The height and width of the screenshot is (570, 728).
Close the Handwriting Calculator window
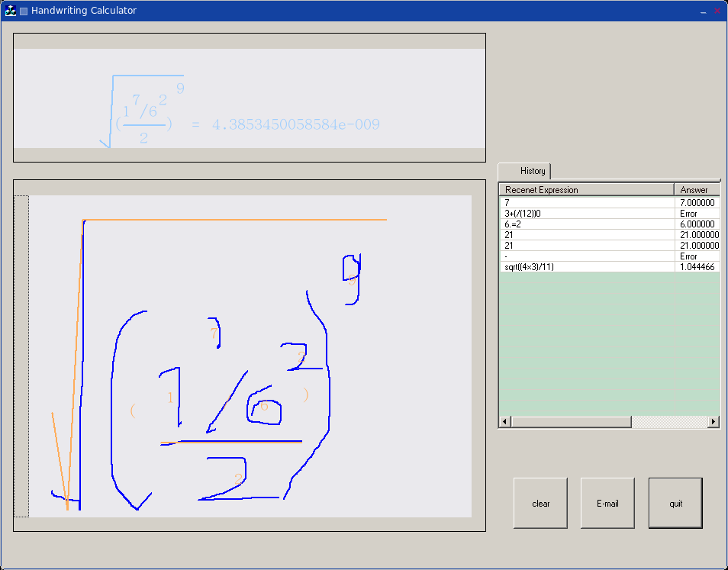[x=717, y=11]
